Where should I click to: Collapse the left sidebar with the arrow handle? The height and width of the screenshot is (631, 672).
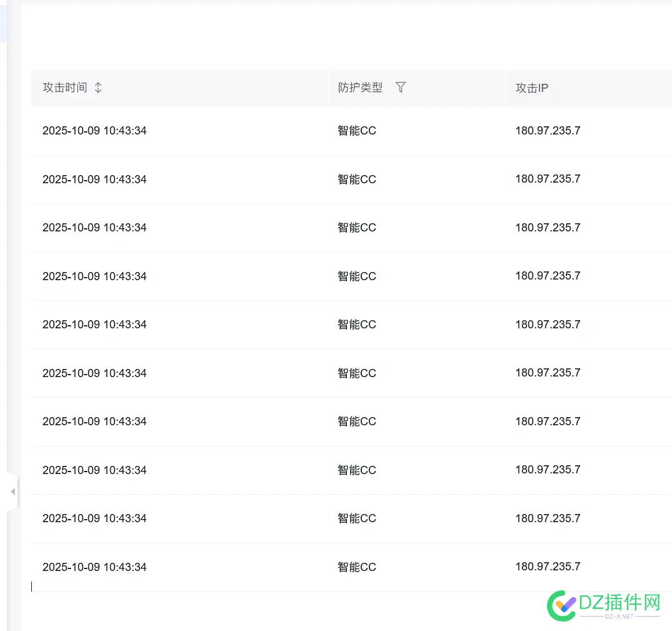(x=13, y=492)
